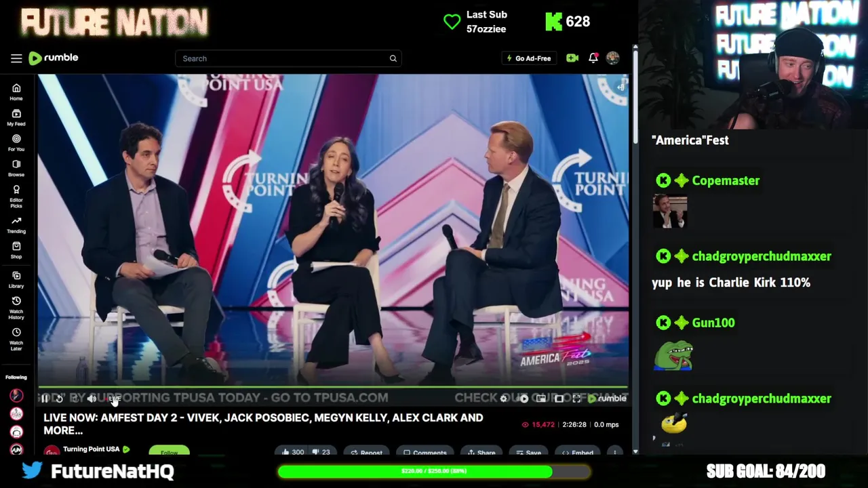Click the Last Sub 57ozziee label
Screen dimensions: 868x488
click(x=486, y=22)
